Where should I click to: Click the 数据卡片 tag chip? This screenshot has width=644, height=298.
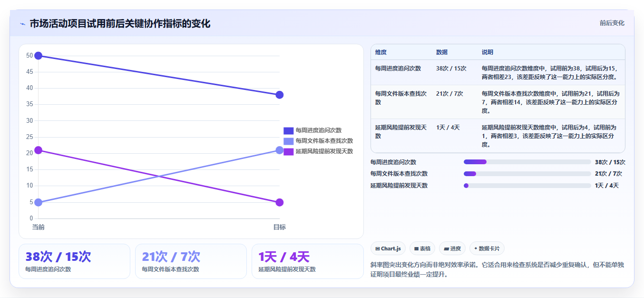[487, 248]
